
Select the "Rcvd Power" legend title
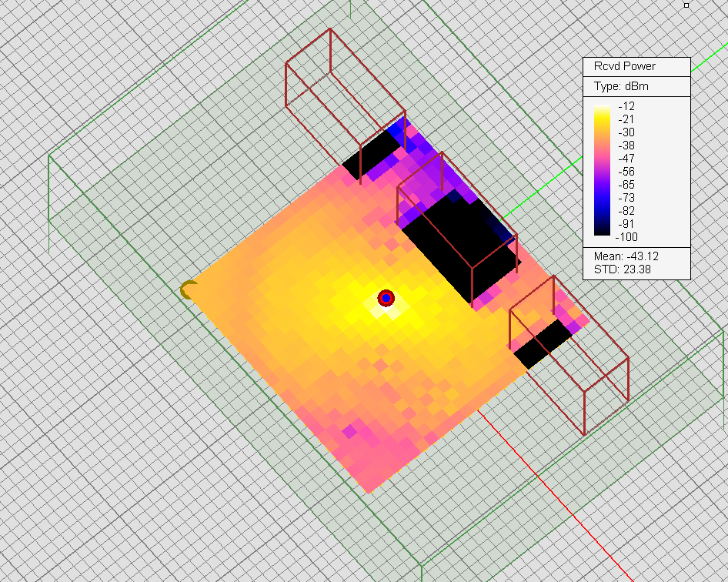625,66
